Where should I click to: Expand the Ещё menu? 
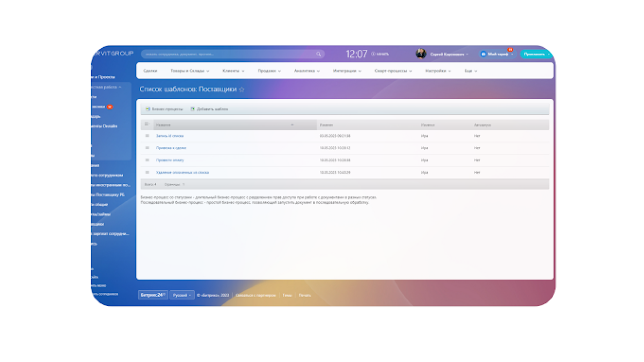tap(471, 71)
